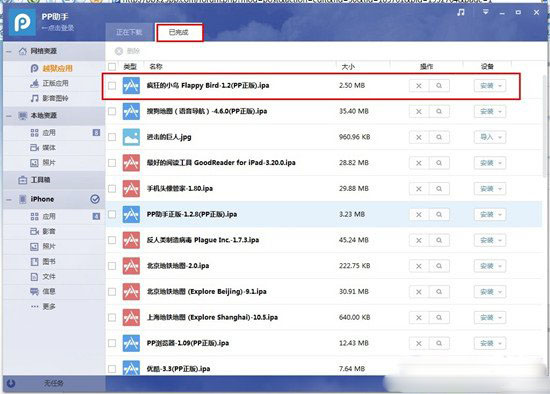Click install button for 手机头像管家 row
This screenshot has height=394, width=550.
click(x=490, y=189)
